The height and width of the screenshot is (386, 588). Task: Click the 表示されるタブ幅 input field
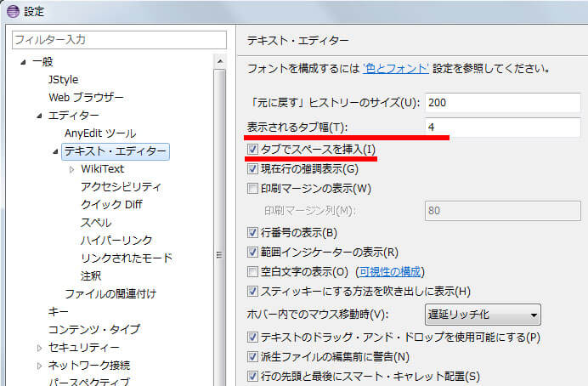(501, 128)
